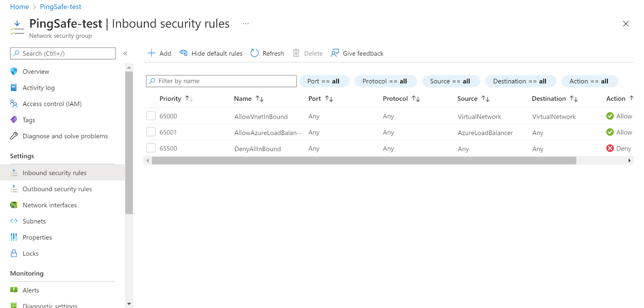Go to Network interfaces in sidebar

pyautogui.click(x=50, y=205)
